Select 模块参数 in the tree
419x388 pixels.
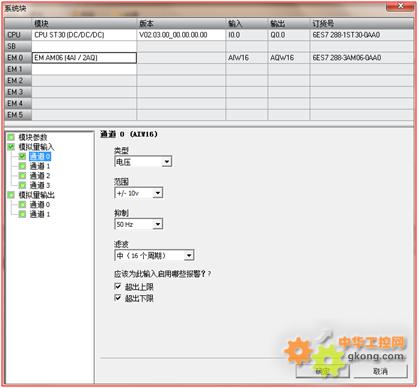pos(33,137)
